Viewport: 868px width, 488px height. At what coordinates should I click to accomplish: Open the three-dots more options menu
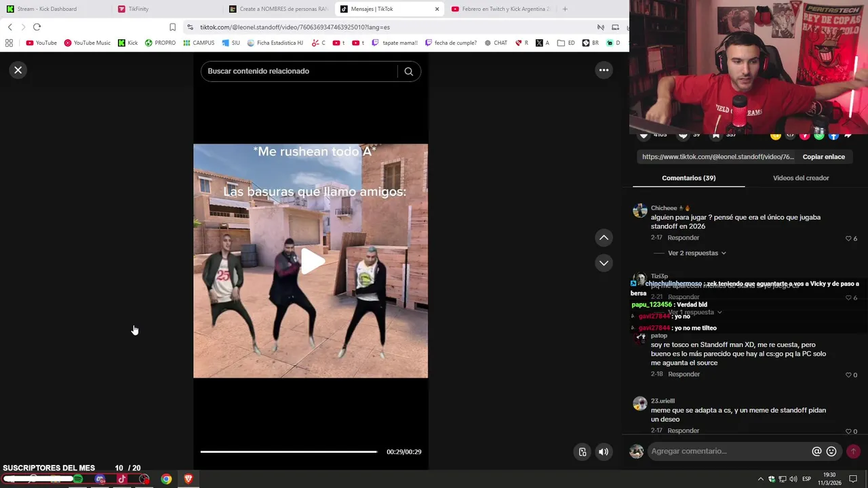(604, 70)
